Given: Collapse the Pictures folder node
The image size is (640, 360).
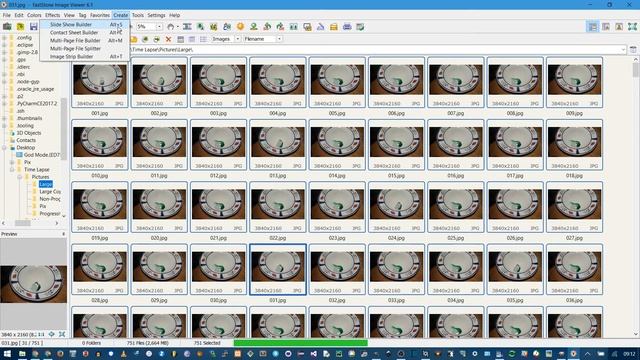Looking at the screenshot, I should tap(19, 177).
